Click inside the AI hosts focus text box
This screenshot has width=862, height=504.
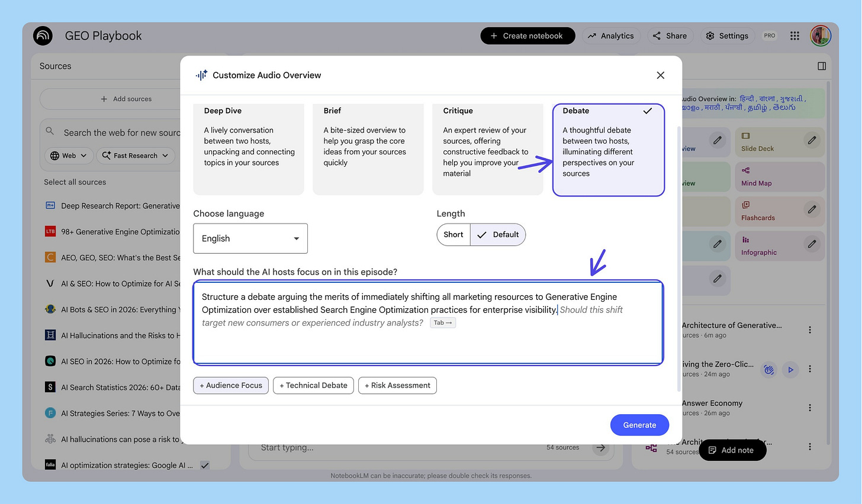click(x=428, y=323)
